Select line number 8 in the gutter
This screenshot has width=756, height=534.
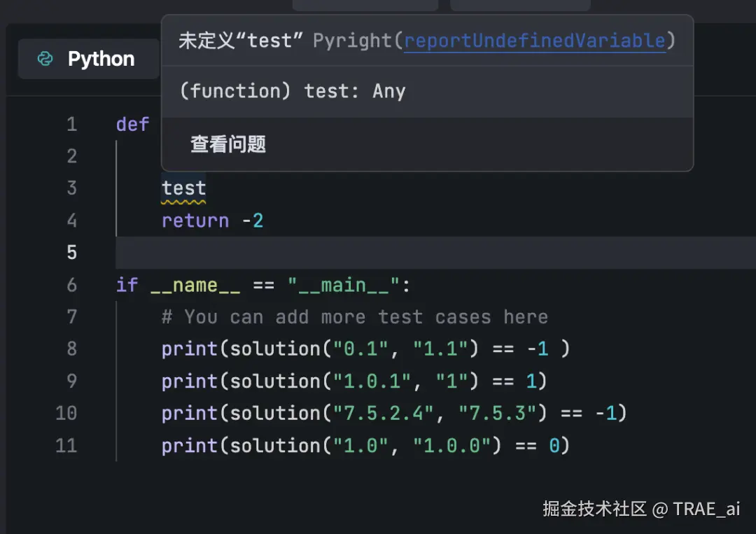tap(71, 349)
